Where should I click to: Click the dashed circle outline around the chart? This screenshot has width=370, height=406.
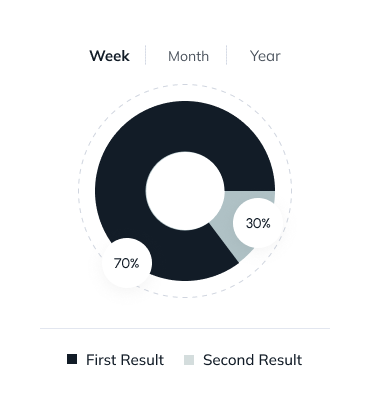coord(185,85)
